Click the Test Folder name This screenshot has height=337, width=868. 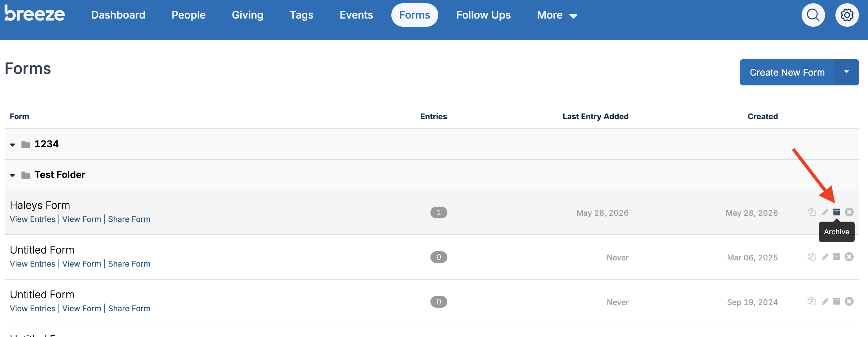click(x=60, y=175)
